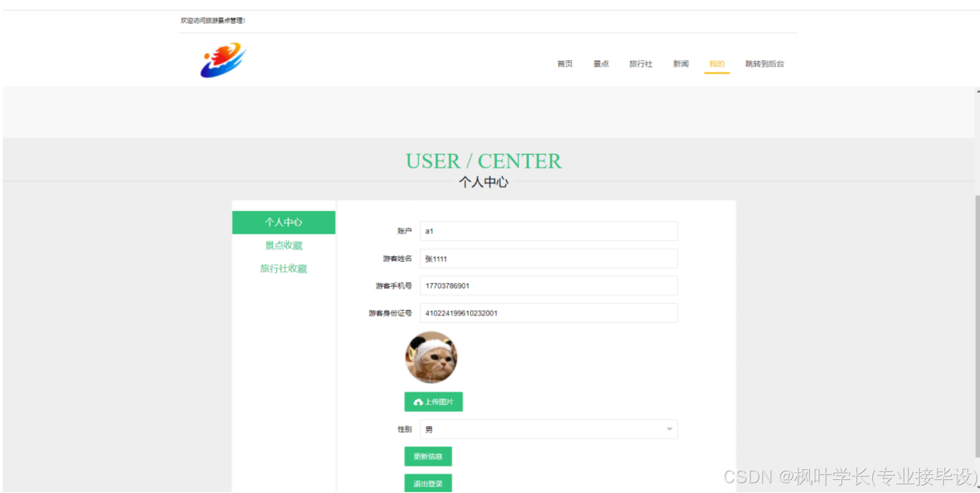Screen dimensions: 980x493
Task: Open the 新闻 nav item
Action: [681, 64]
